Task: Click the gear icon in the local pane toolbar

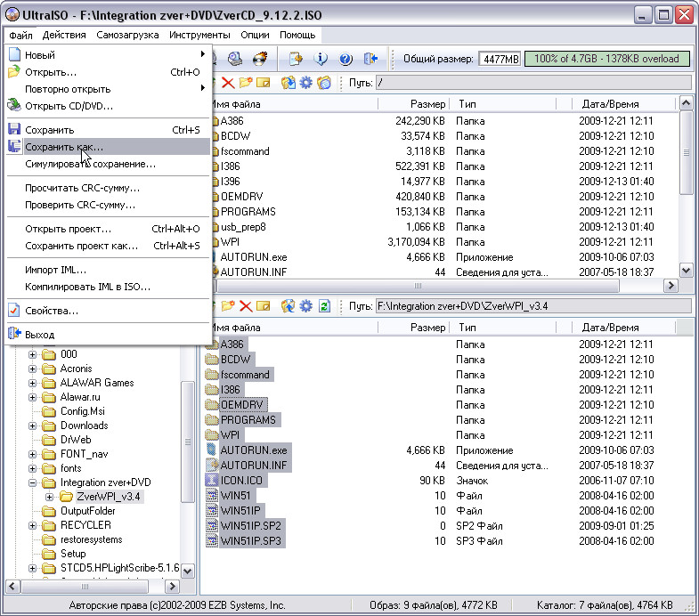Action: (305, 305)
